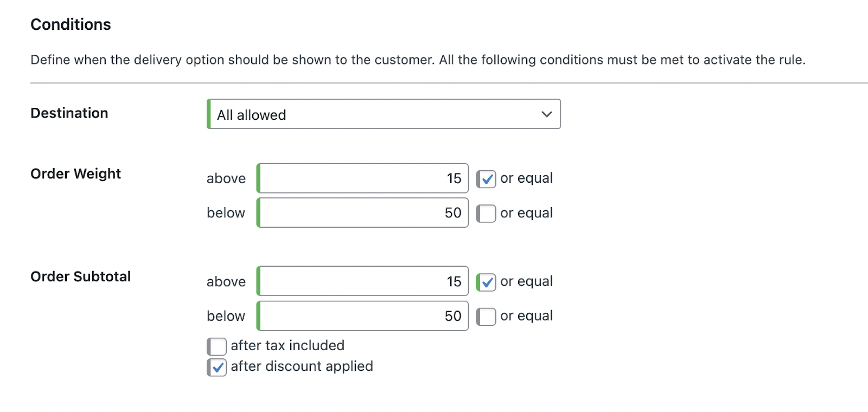Select the Conditions heading
The height and width of the screenshot is (412, 868).
coord(71,24)
